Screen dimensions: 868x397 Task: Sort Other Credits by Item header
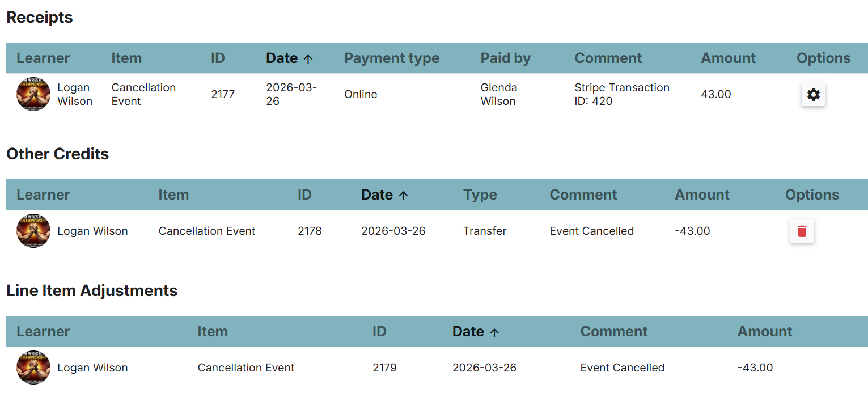[173, 195]
